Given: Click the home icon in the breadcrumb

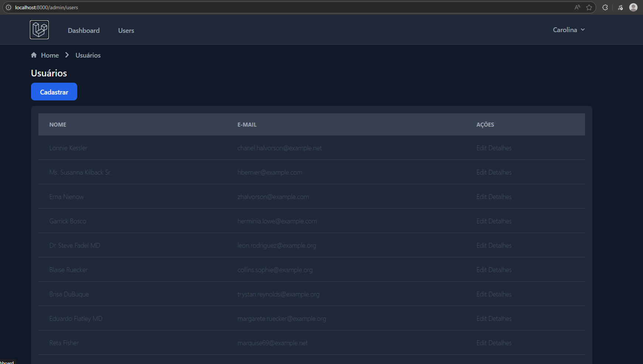Looking at the screenshot, I should pos(34,55).
